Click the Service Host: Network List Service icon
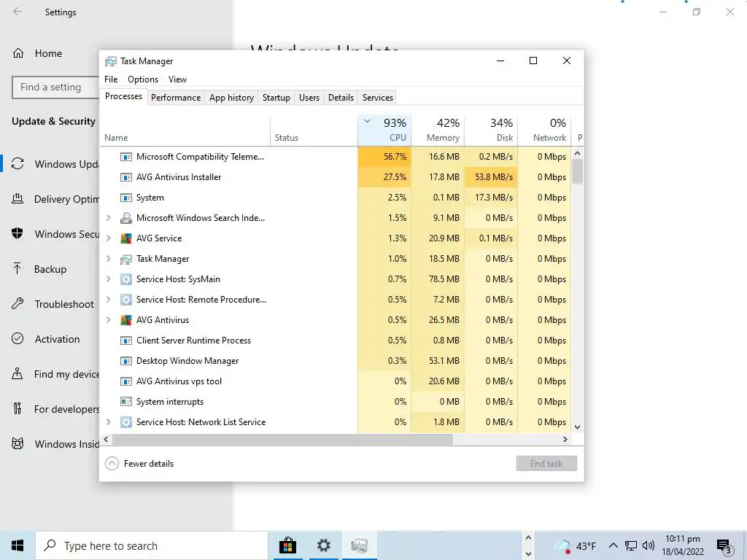 [x=125, y=422]
